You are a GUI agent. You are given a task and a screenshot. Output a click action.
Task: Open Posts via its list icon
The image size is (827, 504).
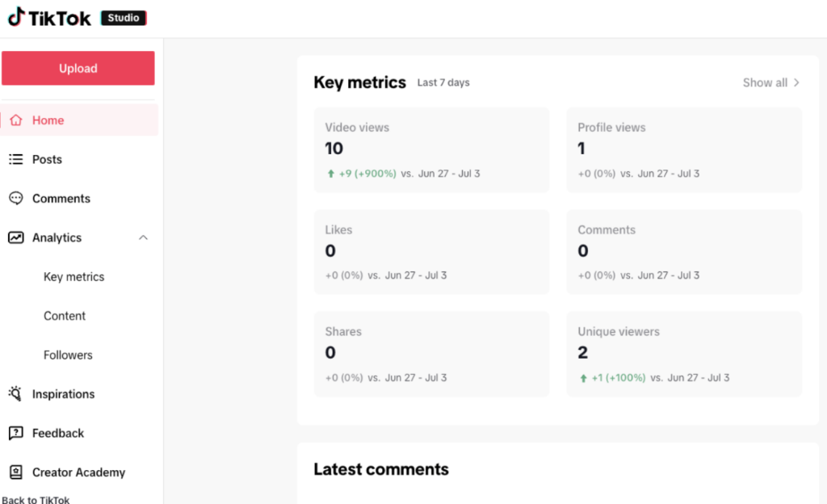(16, 159)
